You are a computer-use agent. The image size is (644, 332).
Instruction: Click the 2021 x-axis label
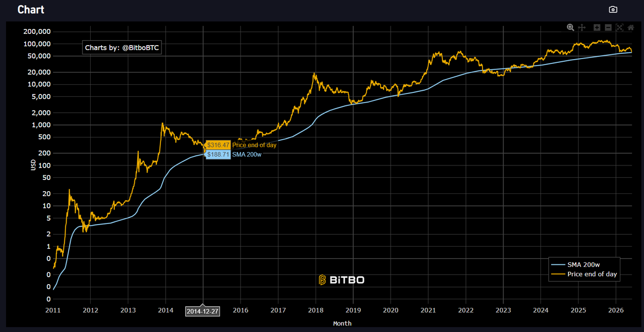pyautogui.click(x=428, y=310)
